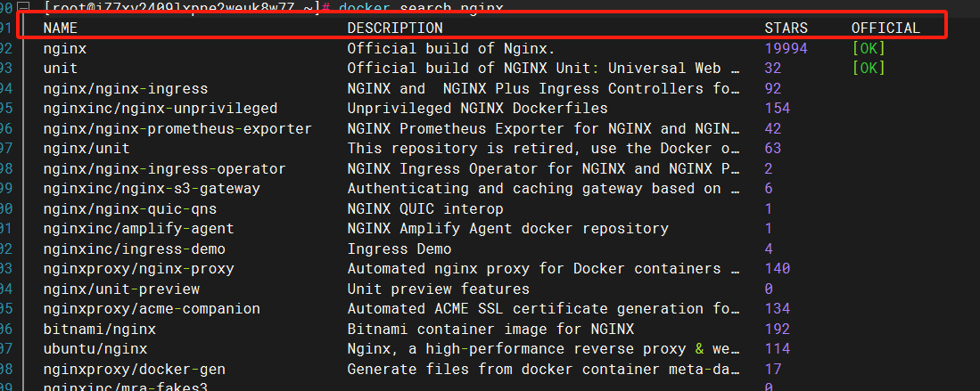
Task: Click the star count 17
Action: 773,369
